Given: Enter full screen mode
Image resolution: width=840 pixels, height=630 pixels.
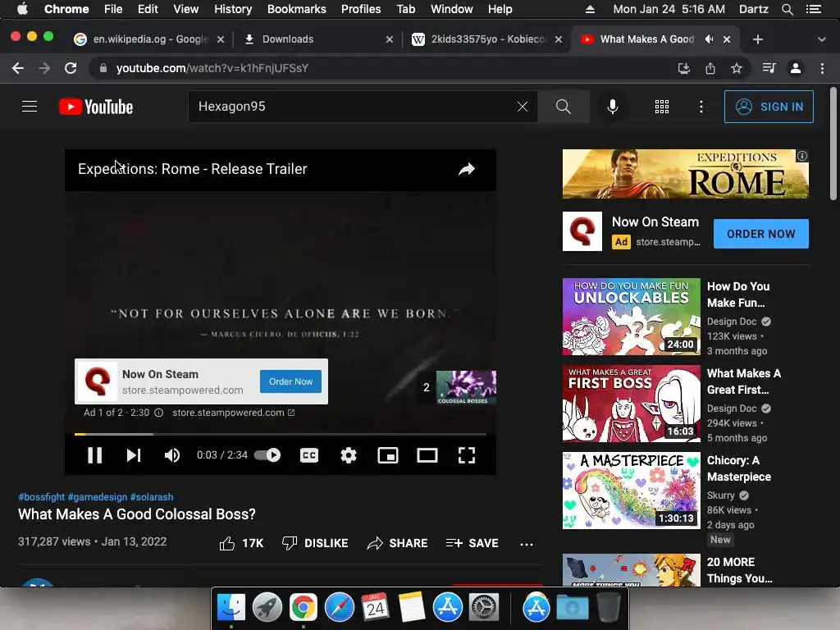Looking at the screenshot, I should (467, 455).
